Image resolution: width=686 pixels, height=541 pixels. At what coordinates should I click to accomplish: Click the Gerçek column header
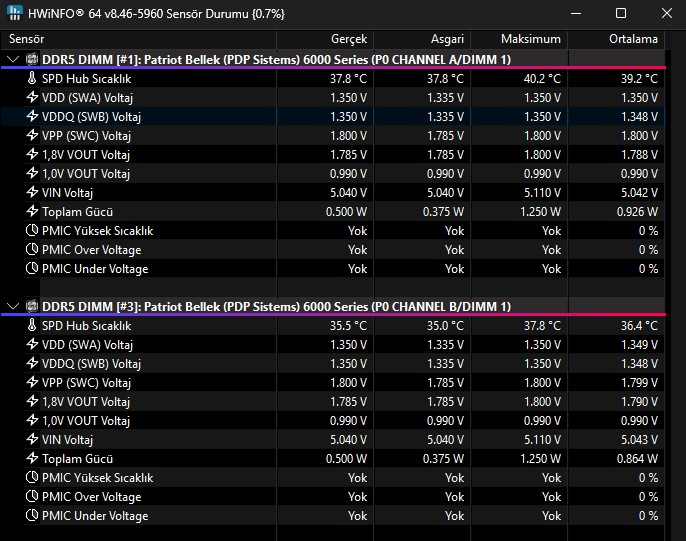[x=325, y=39]
